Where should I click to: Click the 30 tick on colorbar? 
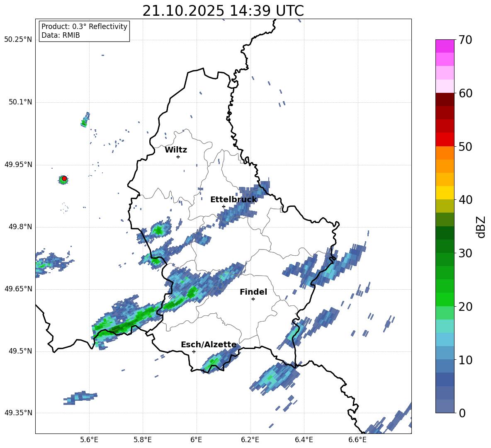(465, 253)
